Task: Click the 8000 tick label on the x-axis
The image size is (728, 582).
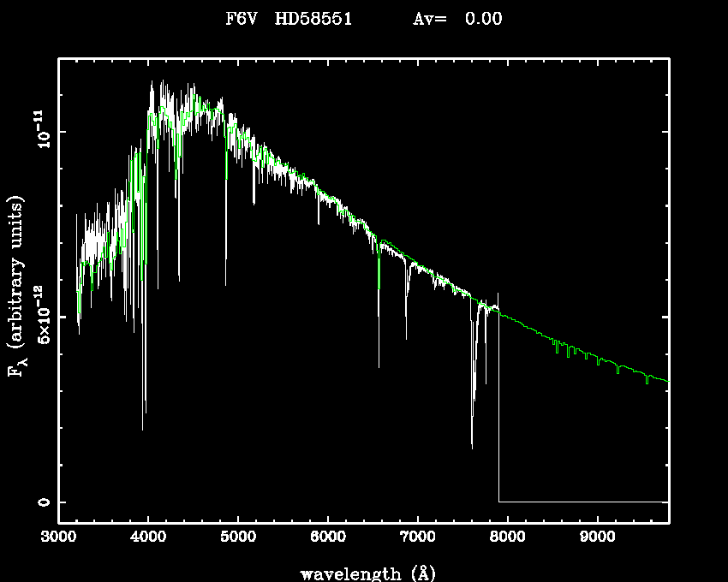Action: (x=507, y=537)
